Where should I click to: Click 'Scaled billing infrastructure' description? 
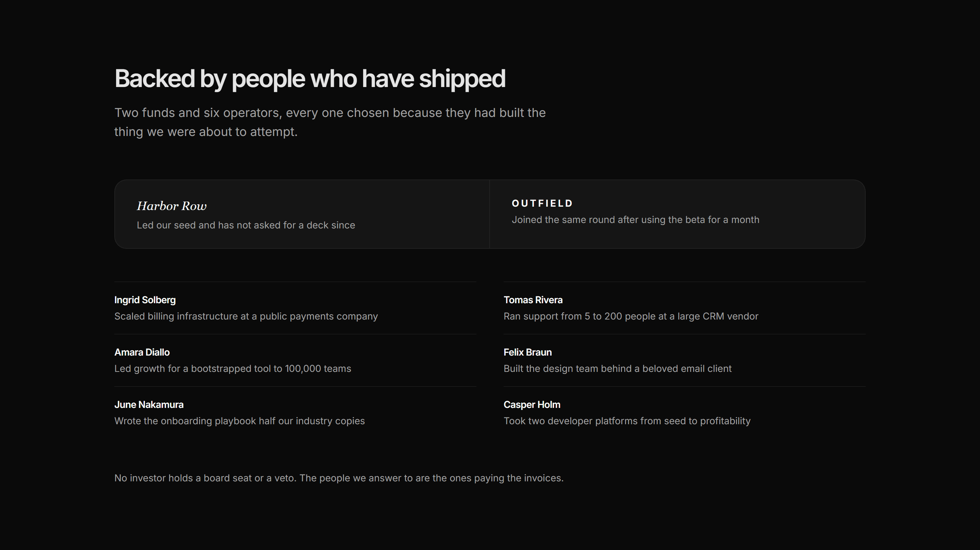[246, 316]
